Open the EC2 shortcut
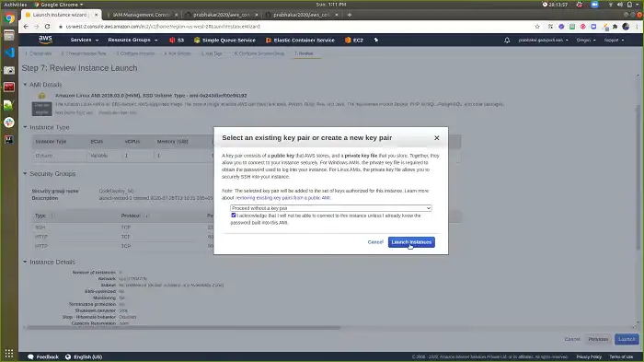The width and height of the screenshot is (644, 362). coord(354,40)
